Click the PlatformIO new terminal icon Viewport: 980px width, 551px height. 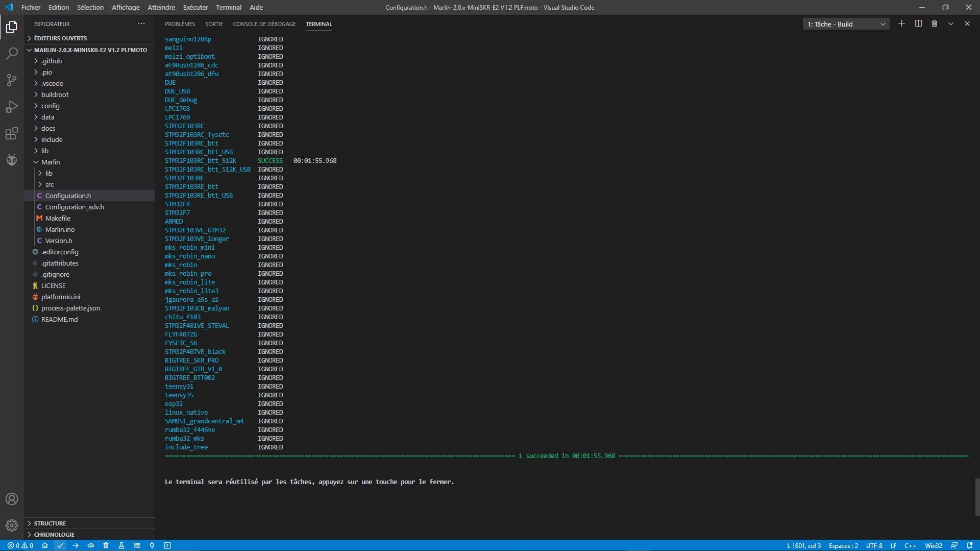click(167, 545)
